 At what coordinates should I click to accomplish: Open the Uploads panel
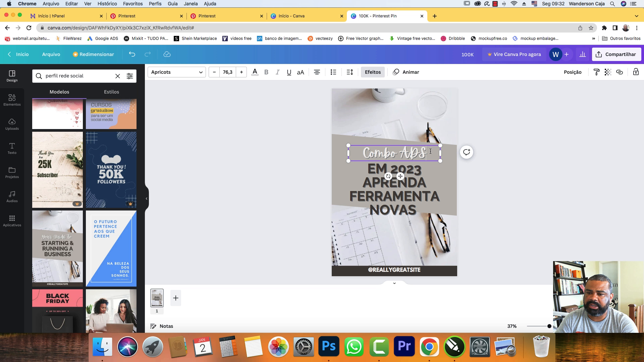(12, 124)
